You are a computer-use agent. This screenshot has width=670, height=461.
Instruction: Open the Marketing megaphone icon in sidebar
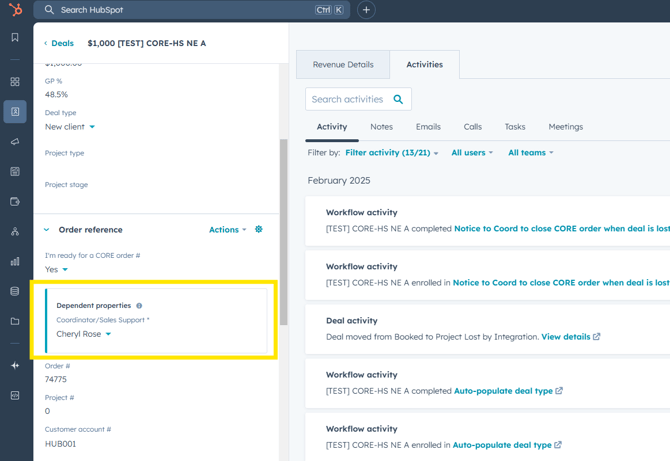(15, 142)
